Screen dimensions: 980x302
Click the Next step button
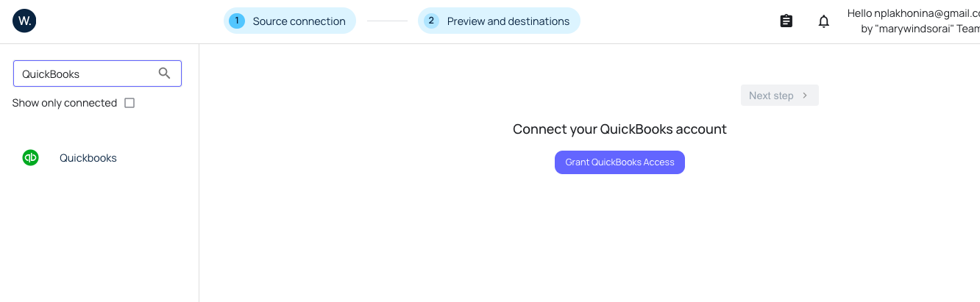coord(780,96)
